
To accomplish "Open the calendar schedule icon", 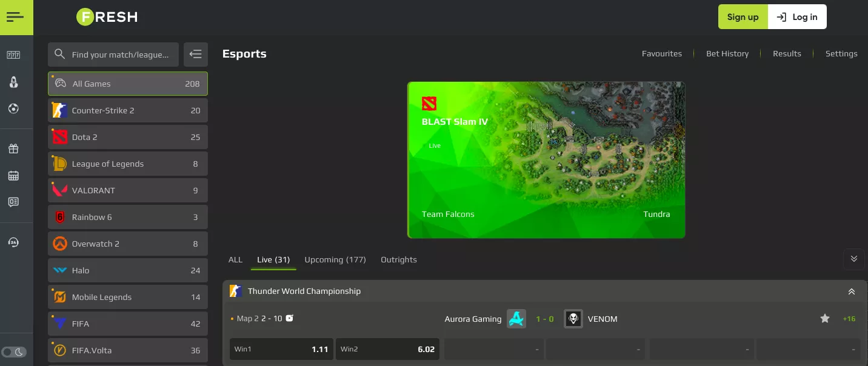I will tap(13, 176).
